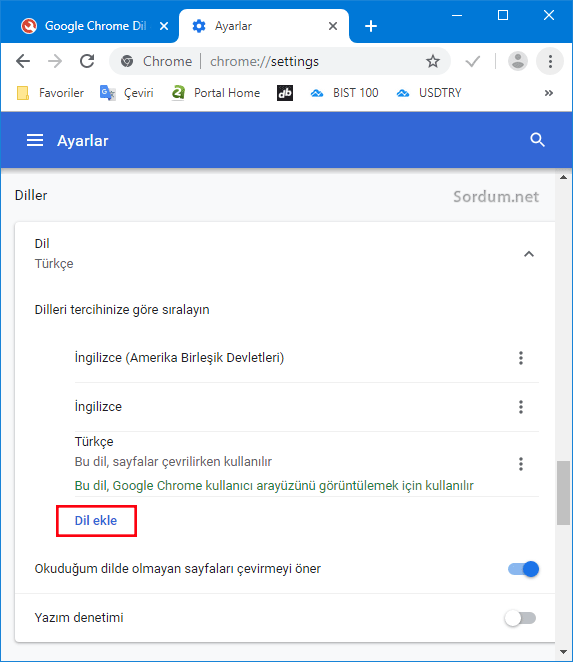This screenshot has width=573, height=662.
Task: Go back with the browser back arrow
Action: click(x=23, y=61)
